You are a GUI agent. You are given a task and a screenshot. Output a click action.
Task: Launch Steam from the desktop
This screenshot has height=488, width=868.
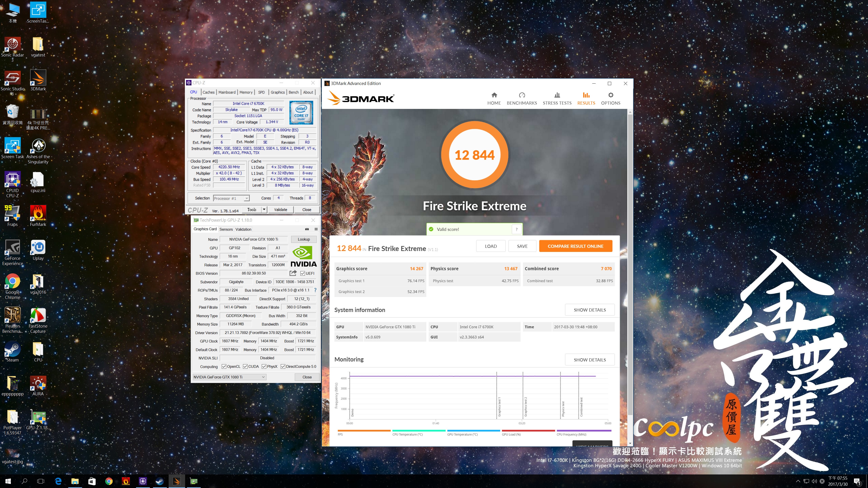tap(12, 352)
